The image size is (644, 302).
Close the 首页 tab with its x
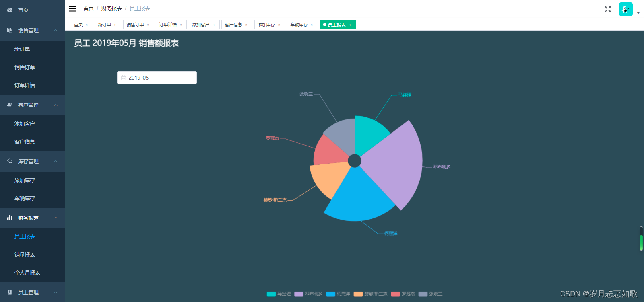coord(87,25)
